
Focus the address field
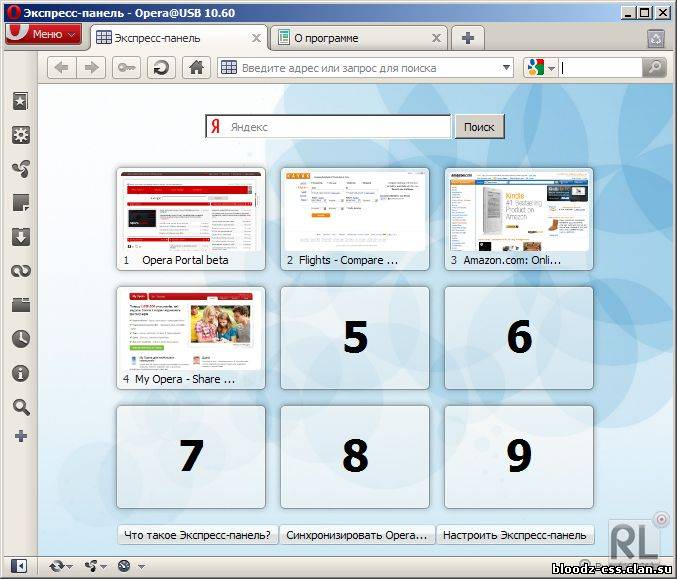coord(365,68)
